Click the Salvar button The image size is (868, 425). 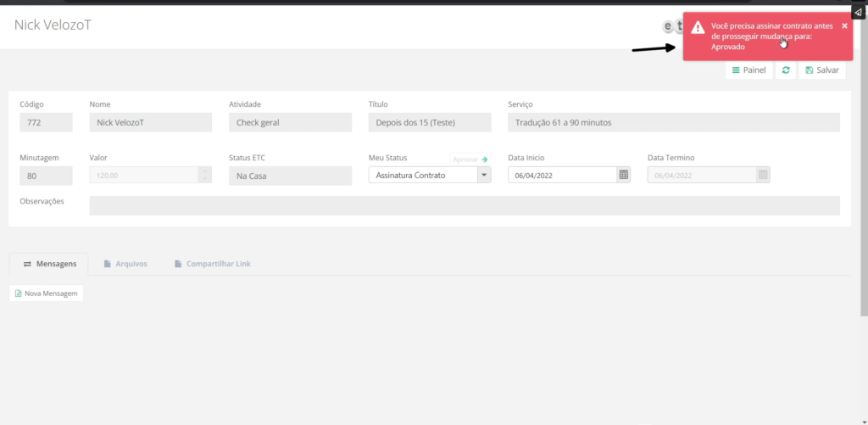pos(822,70)
